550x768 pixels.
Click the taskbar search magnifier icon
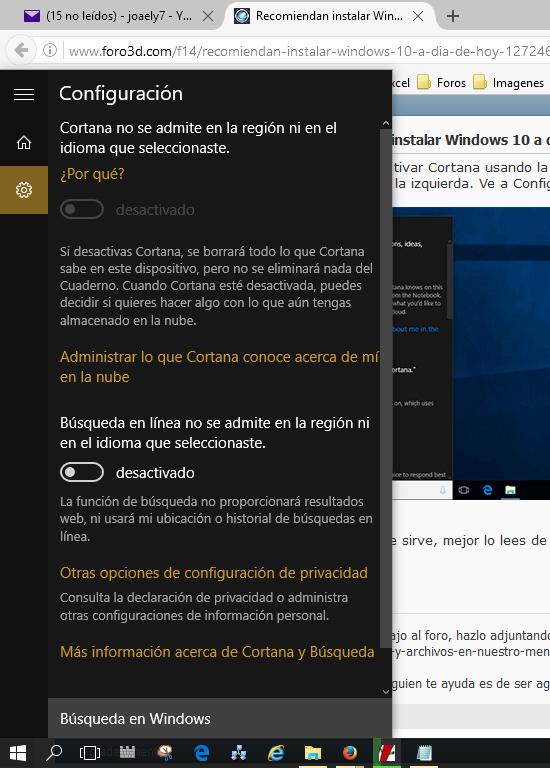[x=54, y=753]
